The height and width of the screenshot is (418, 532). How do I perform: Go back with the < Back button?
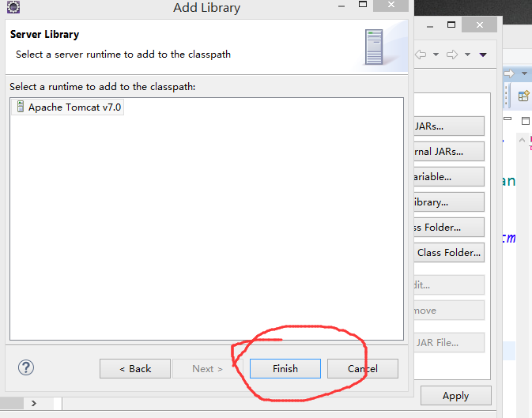(x=135, y=368)
